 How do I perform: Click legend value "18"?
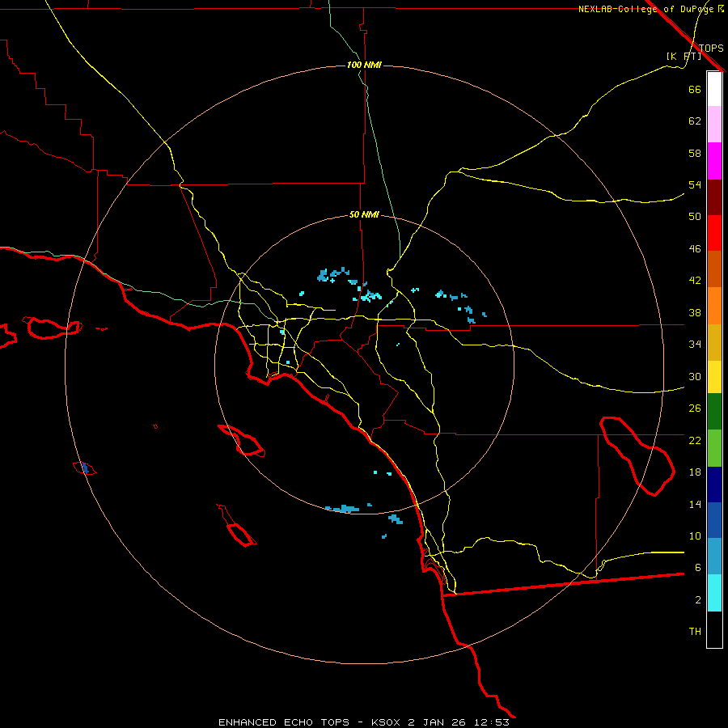point(695,472)
